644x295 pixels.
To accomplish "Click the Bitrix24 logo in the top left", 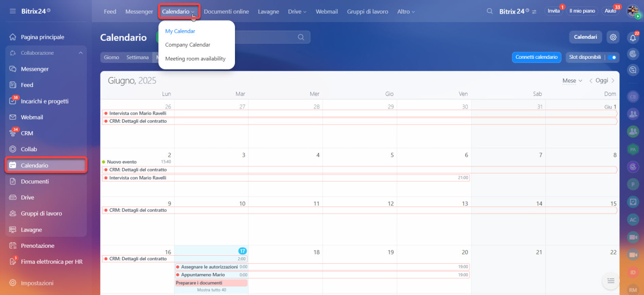I will 36,11.
